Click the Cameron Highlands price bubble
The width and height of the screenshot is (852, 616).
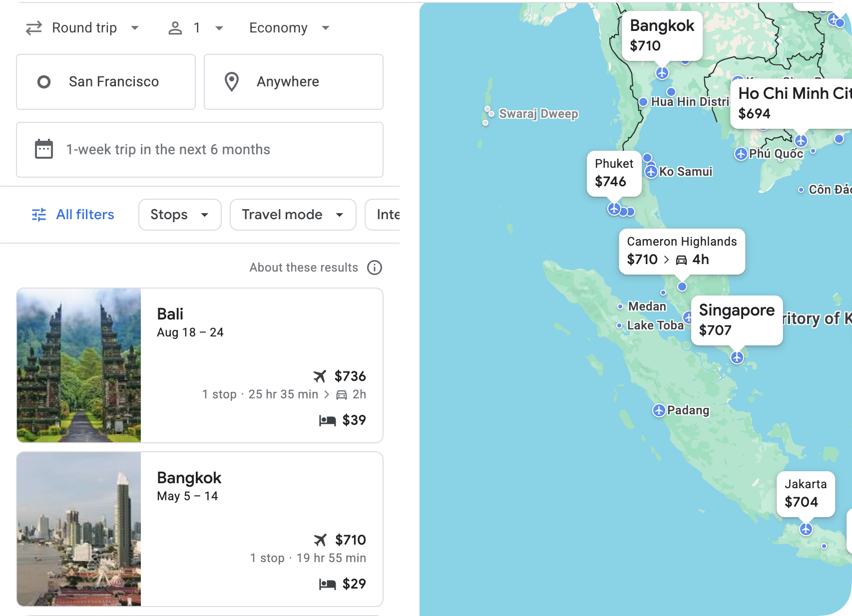(x=681, y=251)
